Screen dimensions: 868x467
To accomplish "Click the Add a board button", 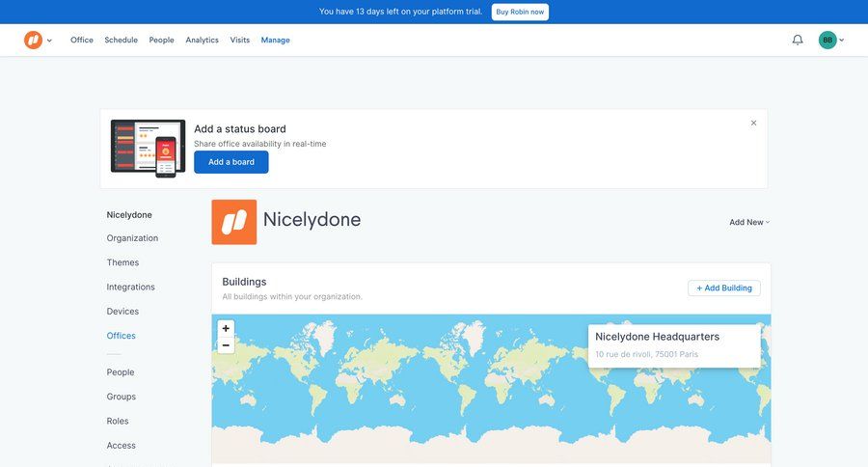I will click(231, 162).
